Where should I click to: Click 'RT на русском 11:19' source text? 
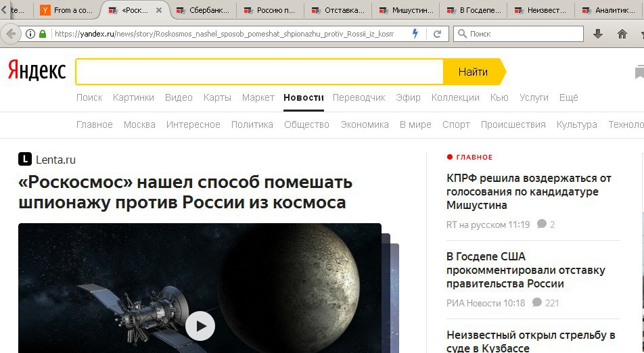coord(488,225)
